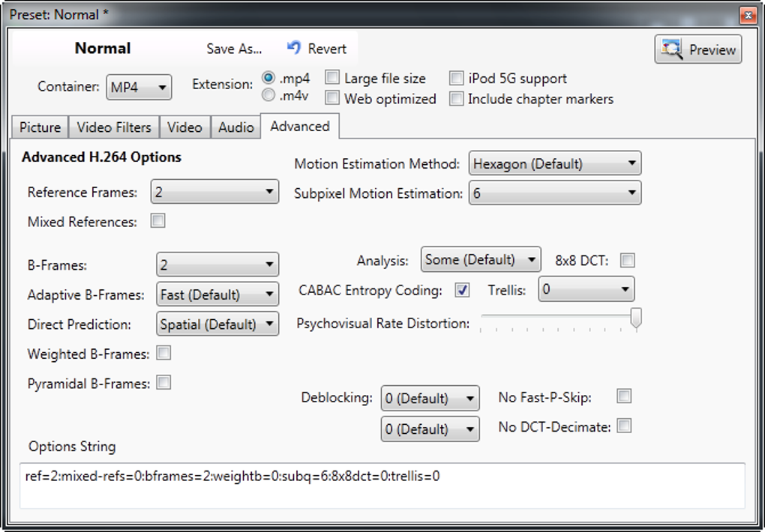Screen dimensions: 765x532
Task: Switch to the Picture tab
Action: pos(39,127)
